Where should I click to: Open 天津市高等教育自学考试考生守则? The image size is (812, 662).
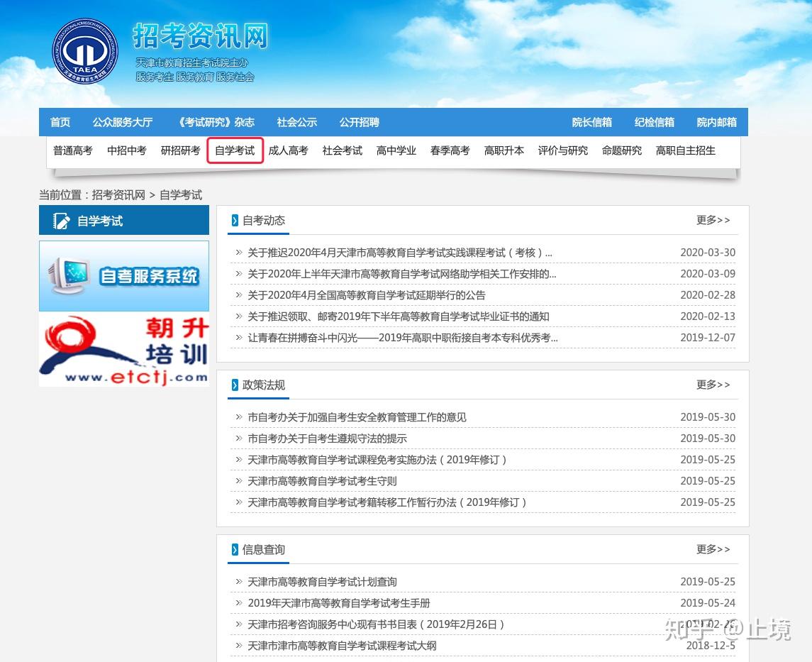tap(322, 481)
